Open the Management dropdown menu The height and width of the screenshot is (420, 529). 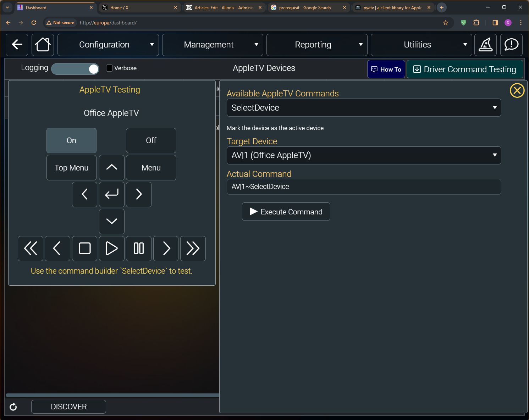pos(213,45)
